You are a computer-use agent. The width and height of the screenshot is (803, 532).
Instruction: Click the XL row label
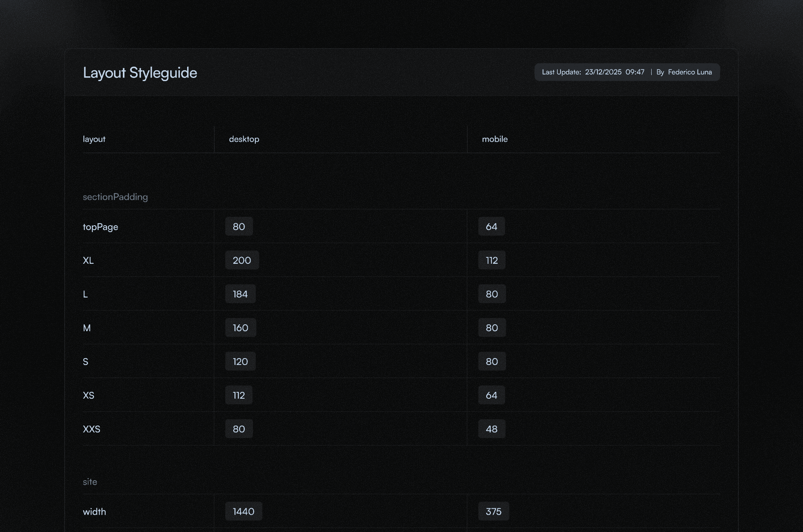[x=88, y=260]
